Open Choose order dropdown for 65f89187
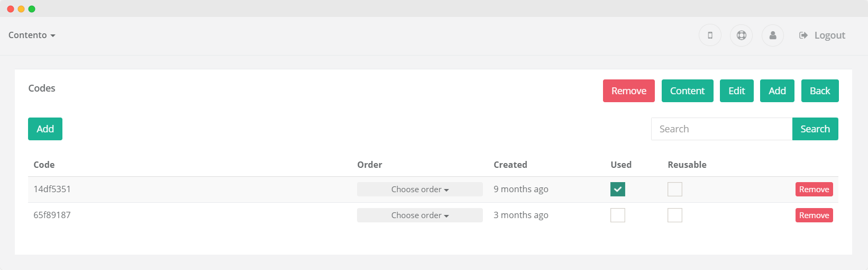The image size is (868, 270). 420,215
